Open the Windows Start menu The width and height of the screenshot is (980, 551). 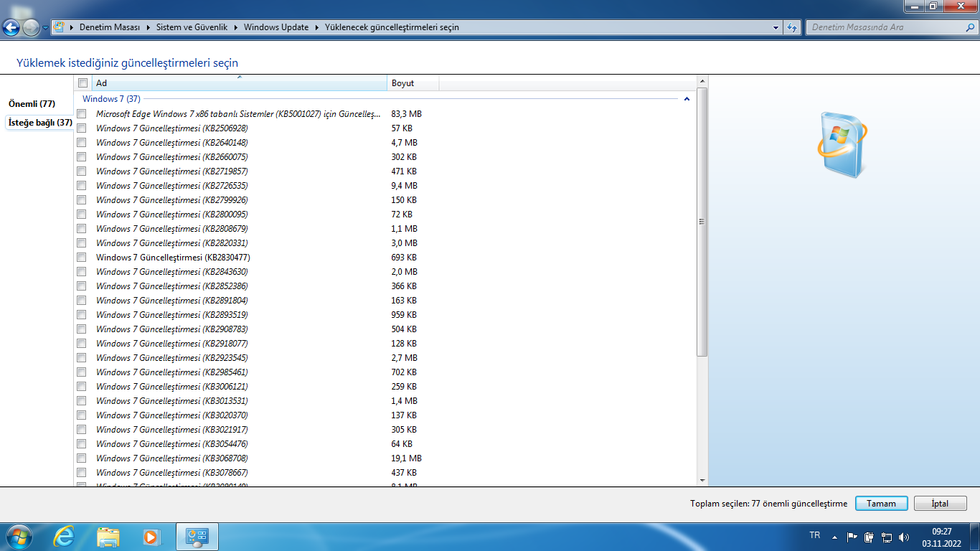tap(19, 536)
